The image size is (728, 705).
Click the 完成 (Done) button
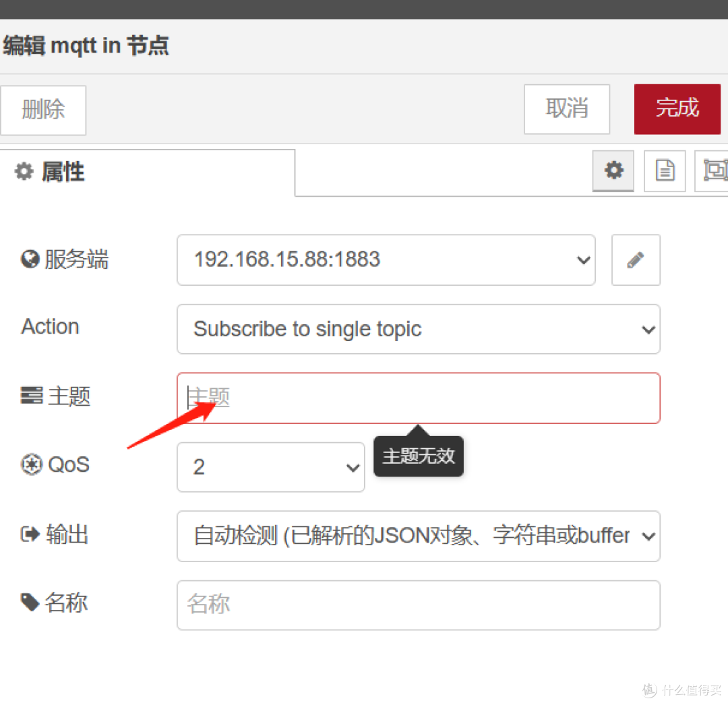[677, 109]
